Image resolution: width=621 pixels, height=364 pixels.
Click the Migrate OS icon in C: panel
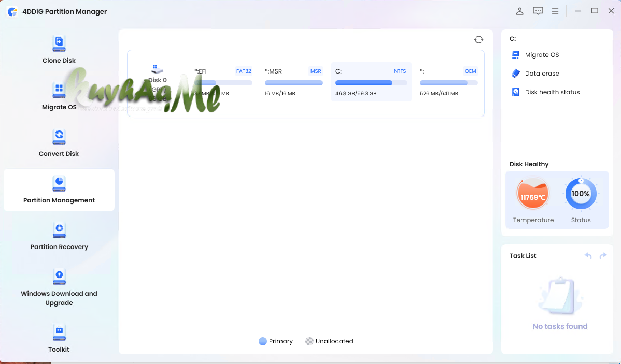[x=516, y=55]
